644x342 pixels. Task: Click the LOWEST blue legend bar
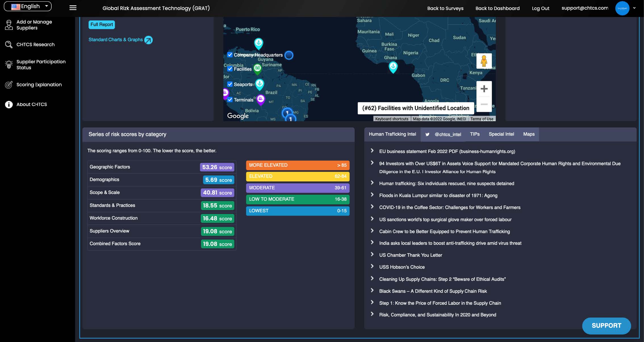pyautogui.click(x=298, y=211)
